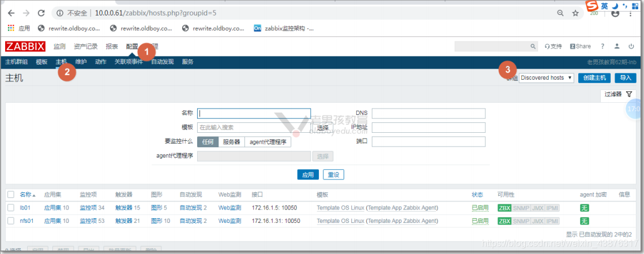The width and height of the screenshot is (644, 254).
Task: Open the 关联项事件 submenu tab
Action: click(129, 62)
